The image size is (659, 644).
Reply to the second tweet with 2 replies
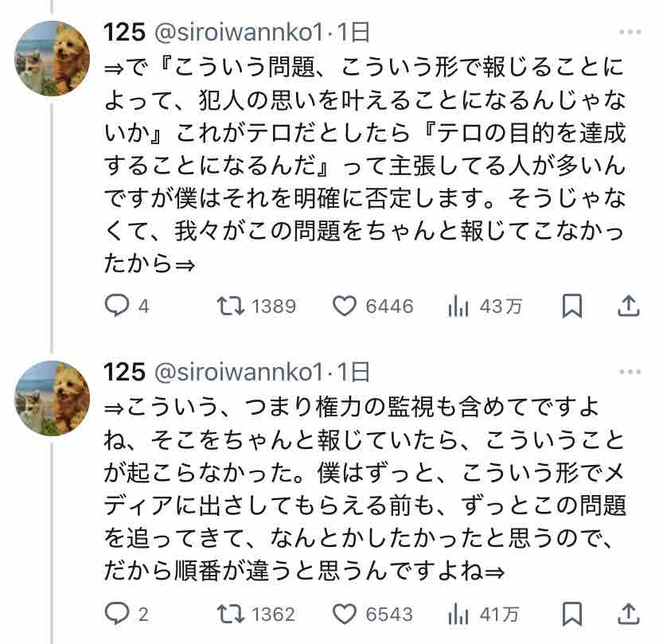click(118, 614)
